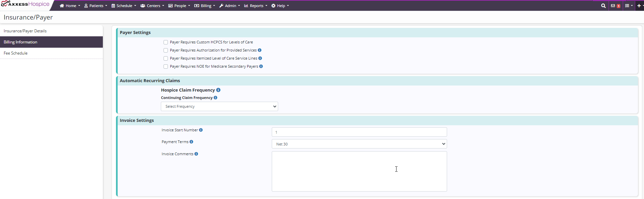
Task: Click the plus icon in top bar
Action: (639, 6)
